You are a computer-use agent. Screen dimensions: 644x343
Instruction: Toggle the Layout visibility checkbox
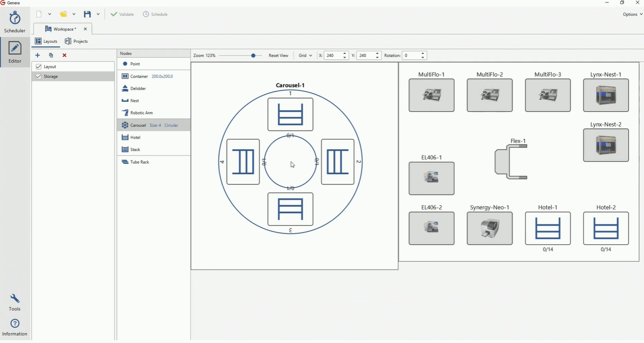(39, 67)
